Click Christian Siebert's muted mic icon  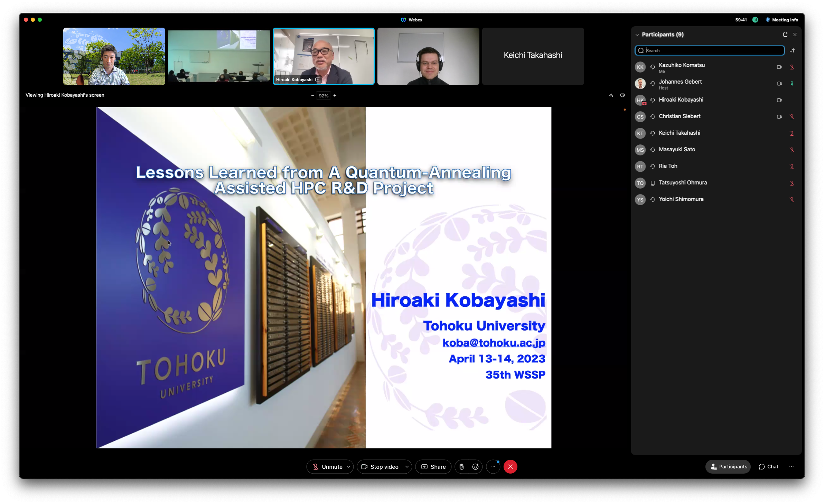[x=792, y=117]
